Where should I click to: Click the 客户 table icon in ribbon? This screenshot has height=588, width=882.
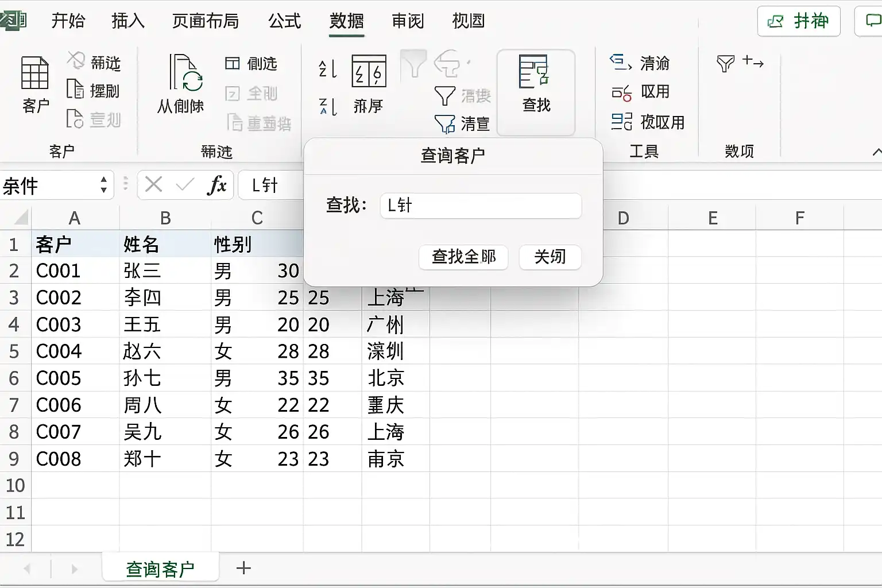(x=35, y=73)
